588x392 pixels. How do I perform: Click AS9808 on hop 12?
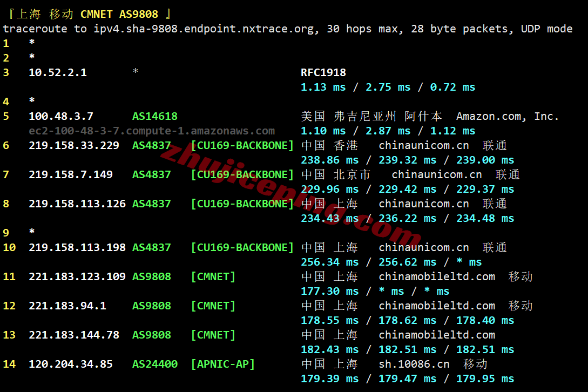tap(152, 306)
